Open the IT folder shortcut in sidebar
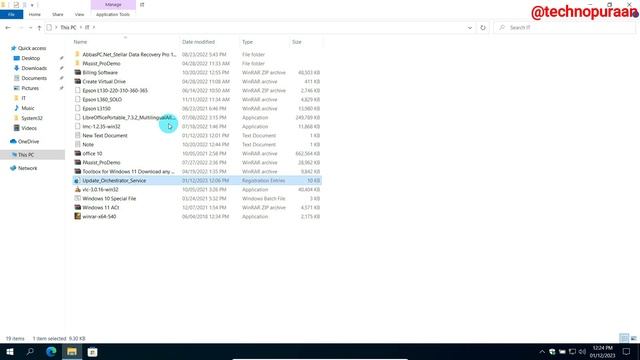The image size is (640, 360). (23, 98)
